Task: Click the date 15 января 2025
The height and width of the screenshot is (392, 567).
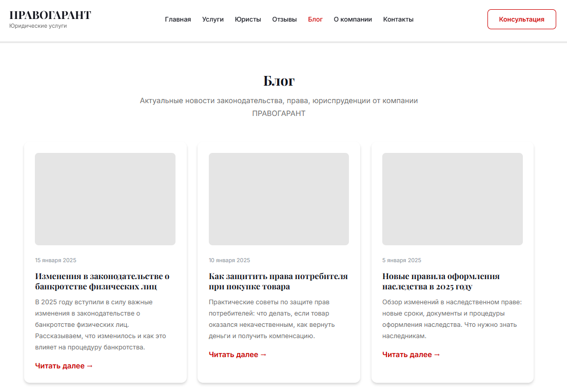Action: pyautogui.click(x=56, y=260)
